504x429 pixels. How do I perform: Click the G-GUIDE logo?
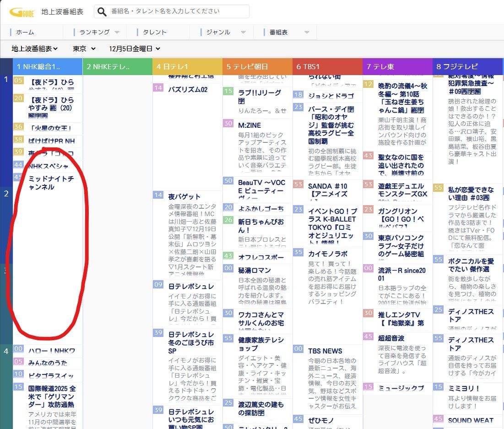[x=22, y=12]
